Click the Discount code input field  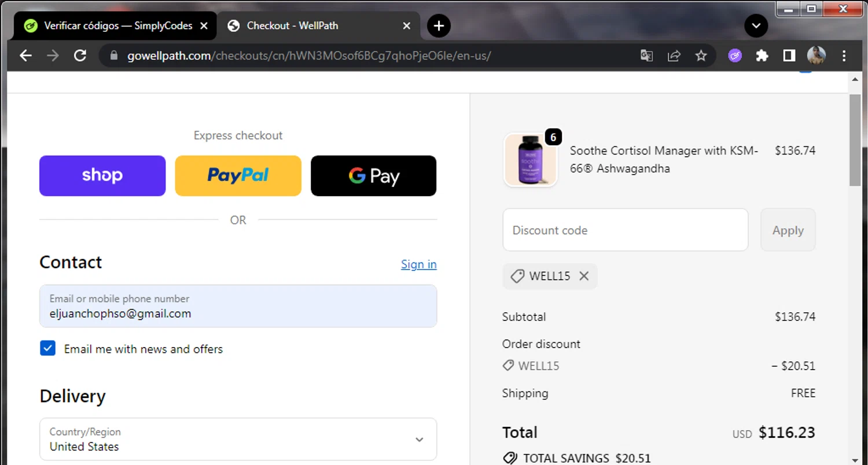point(625,230)
